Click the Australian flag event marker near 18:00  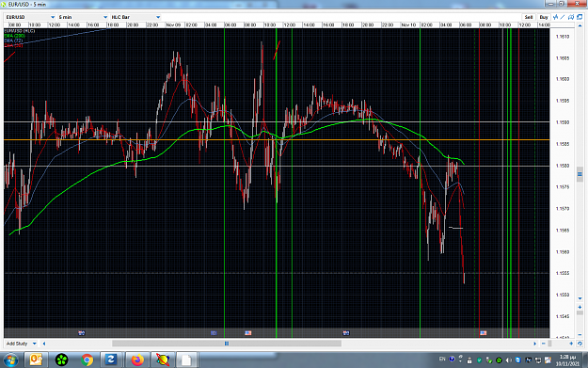pos(346,333)
